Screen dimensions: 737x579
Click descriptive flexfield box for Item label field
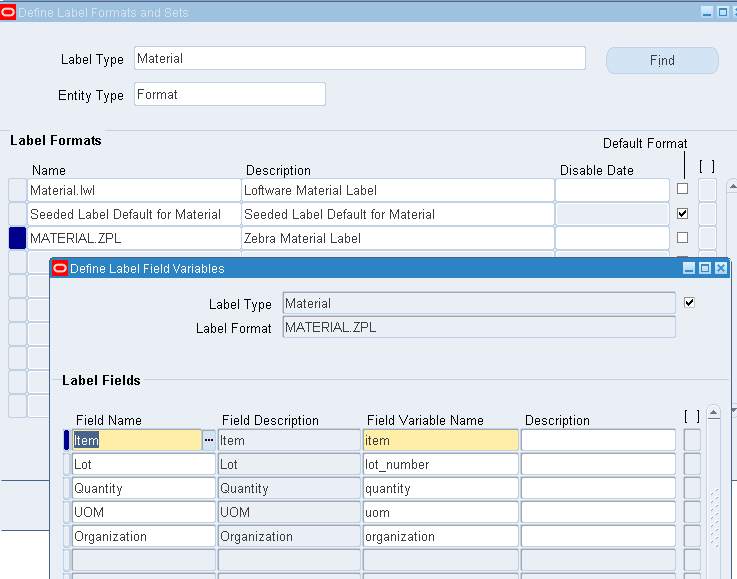(692, 440)
